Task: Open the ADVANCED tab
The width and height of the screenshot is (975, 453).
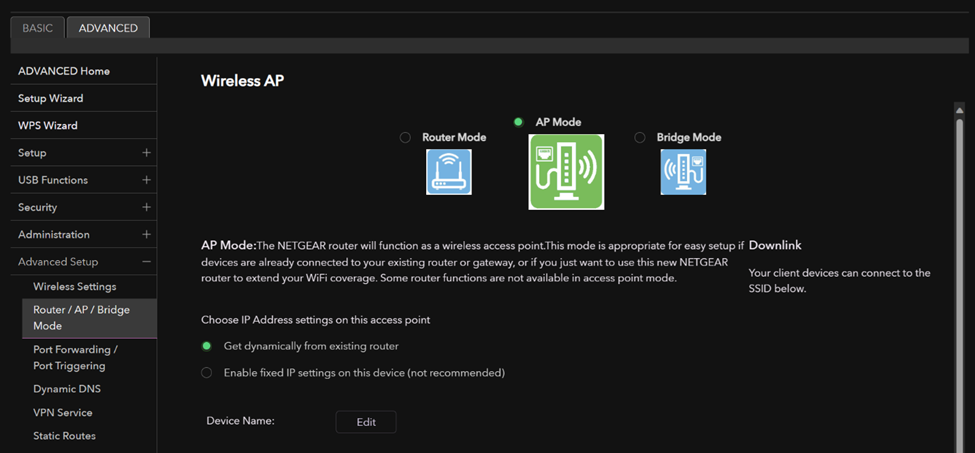Action: click(x=108, y=28)
